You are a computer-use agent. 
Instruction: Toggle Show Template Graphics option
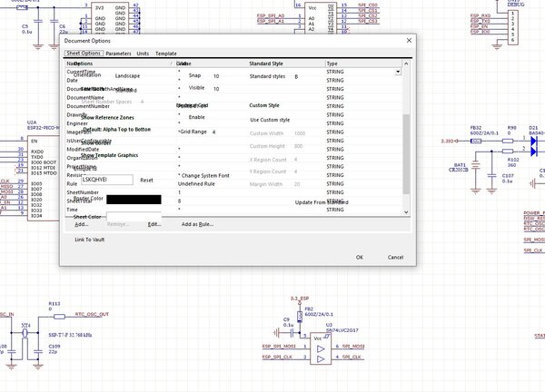coord(109,155)
